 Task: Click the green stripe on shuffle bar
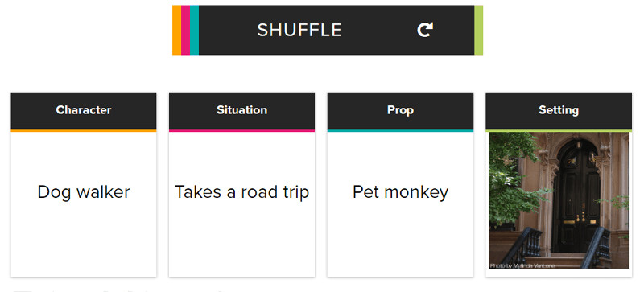pyautogui.click(x=478, y=30)
